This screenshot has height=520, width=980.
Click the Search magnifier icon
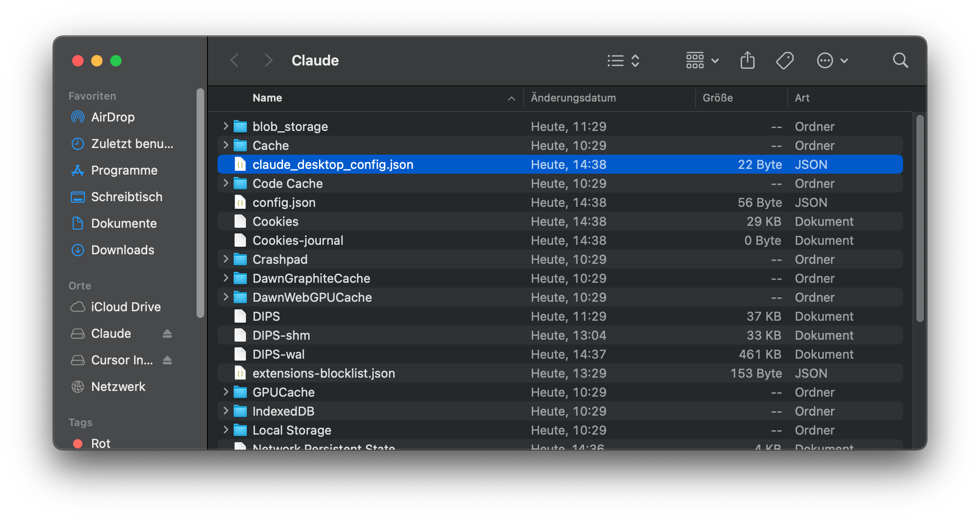click(900, 61)
